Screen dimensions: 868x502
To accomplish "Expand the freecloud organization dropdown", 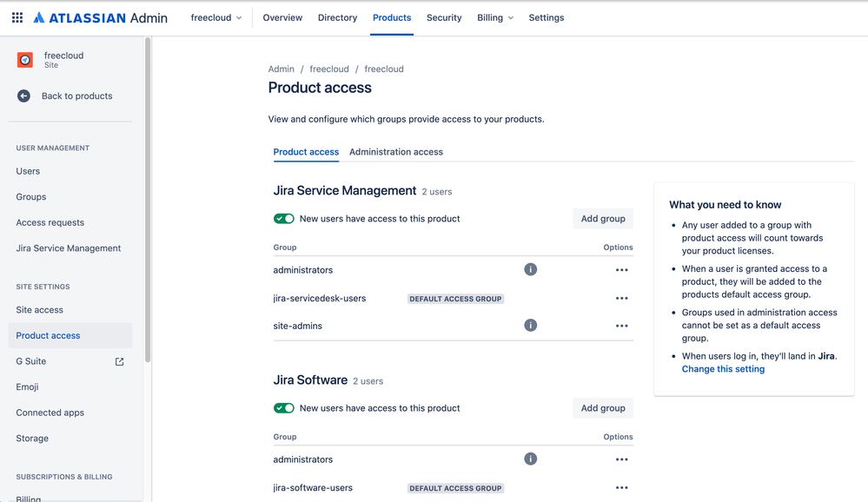I will [215, 17].
